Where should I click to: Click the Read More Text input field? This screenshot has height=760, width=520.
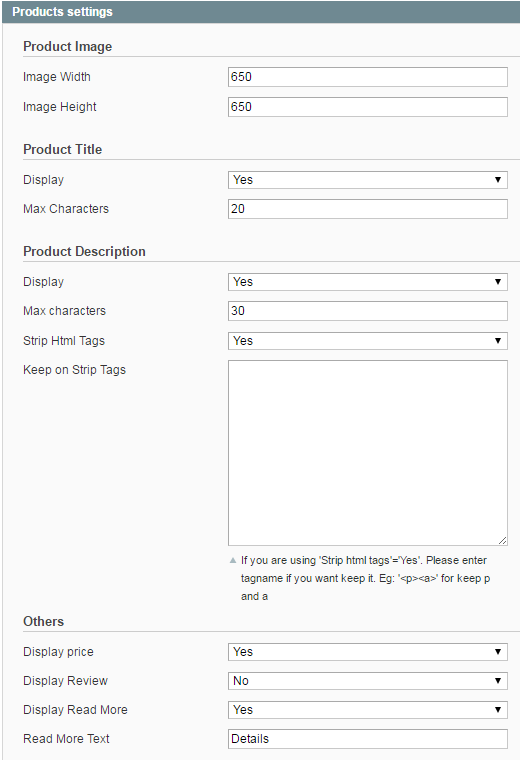(x=368, y=739)
